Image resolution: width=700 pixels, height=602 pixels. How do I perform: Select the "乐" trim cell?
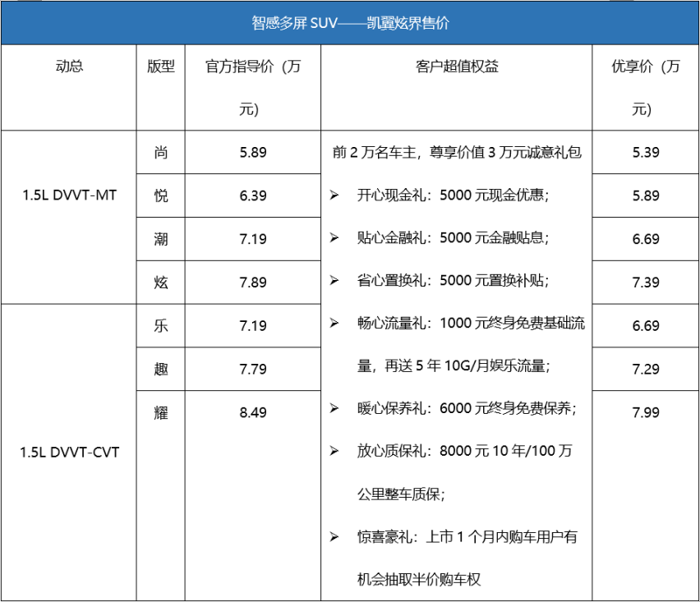(x=161, y=325)
